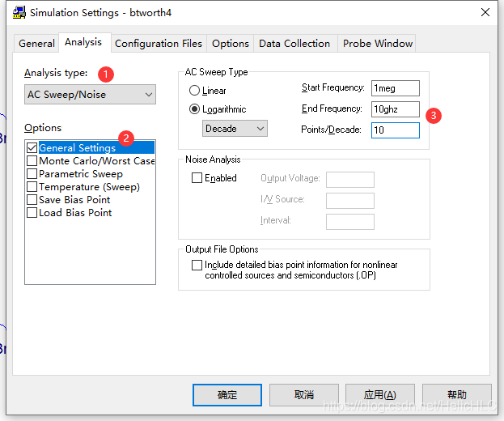This screenshot has width=504, height=421.
Task: Switch to the Probe Window tab
Action: point(378,44)
